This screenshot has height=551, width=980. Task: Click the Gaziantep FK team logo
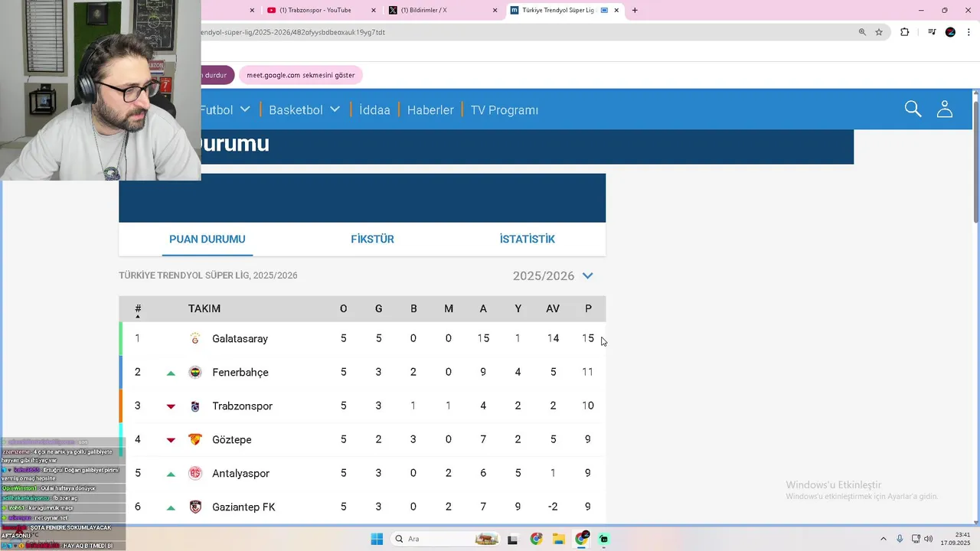point(195,507)
